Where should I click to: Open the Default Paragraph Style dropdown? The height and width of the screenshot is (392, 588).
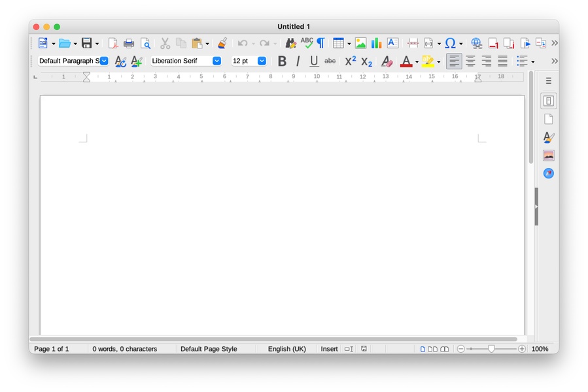[104, 61]
